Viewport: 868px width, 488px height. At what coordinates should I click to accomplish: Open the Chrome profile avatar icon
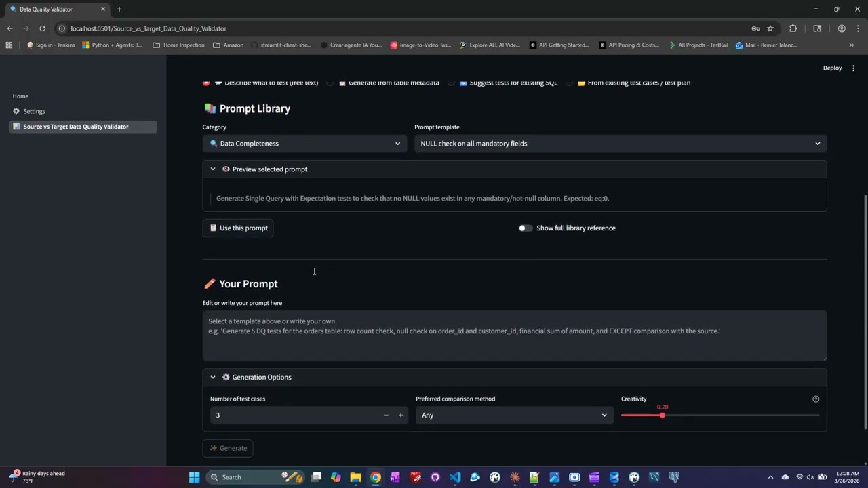[x=842, y=28]
